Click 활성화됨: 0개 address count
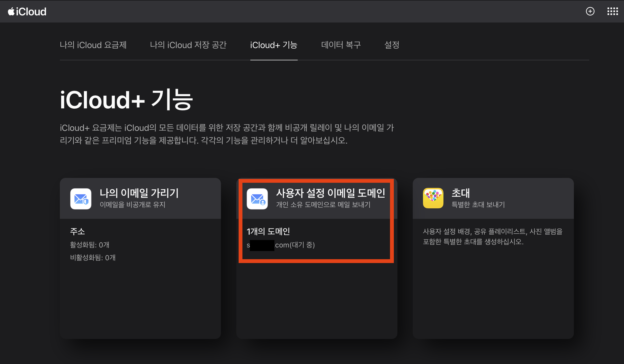This screenshot has height=364, width=624. pyautogui.click(x=90, y=245)
